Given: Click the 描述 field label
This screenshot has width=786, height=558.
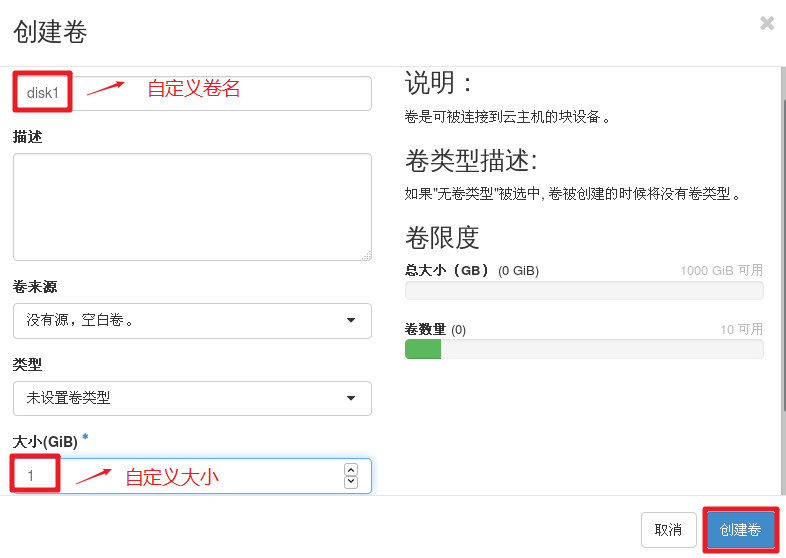Looking at the screenshot, I should [x=27, y=136].
